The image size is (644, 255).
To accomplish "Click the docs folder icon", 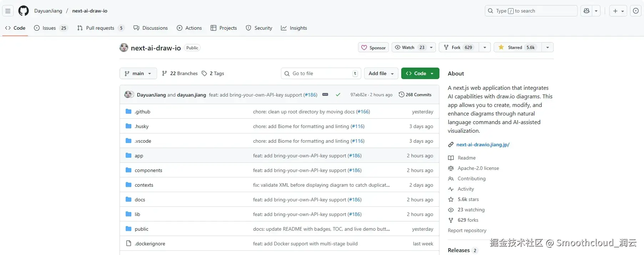I will coord(129,200).
